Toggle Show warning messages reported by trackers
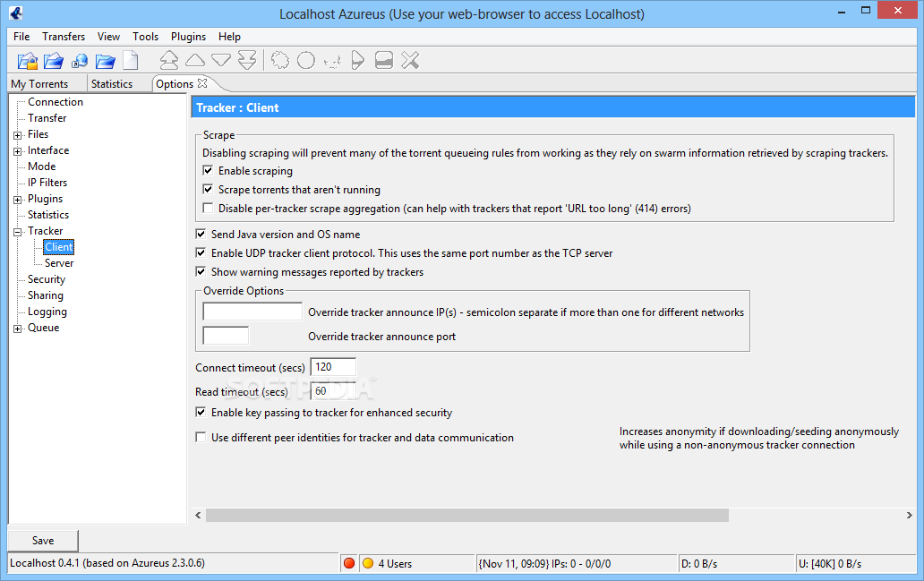The image size is (924, 581). pos(201,271)
